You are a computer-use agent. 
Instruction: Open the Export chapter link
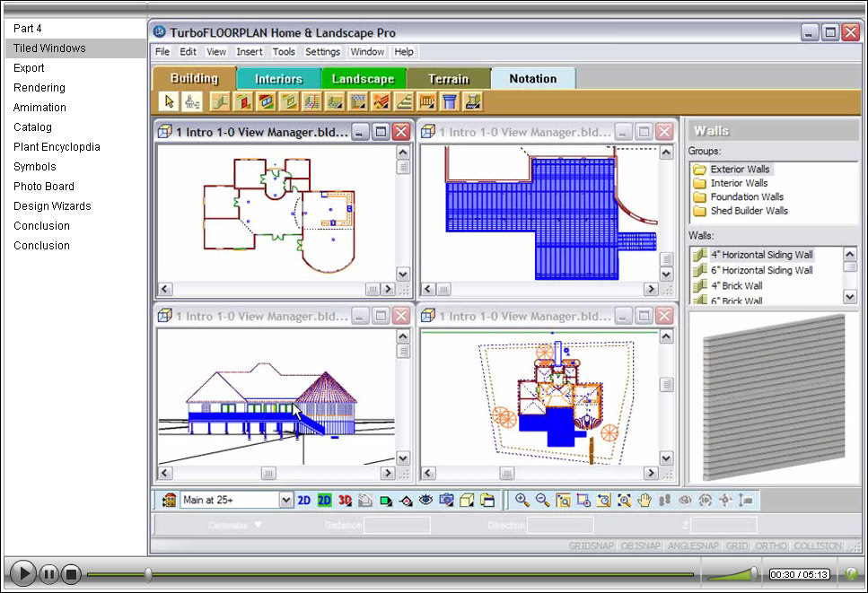(x=29, y=68)
